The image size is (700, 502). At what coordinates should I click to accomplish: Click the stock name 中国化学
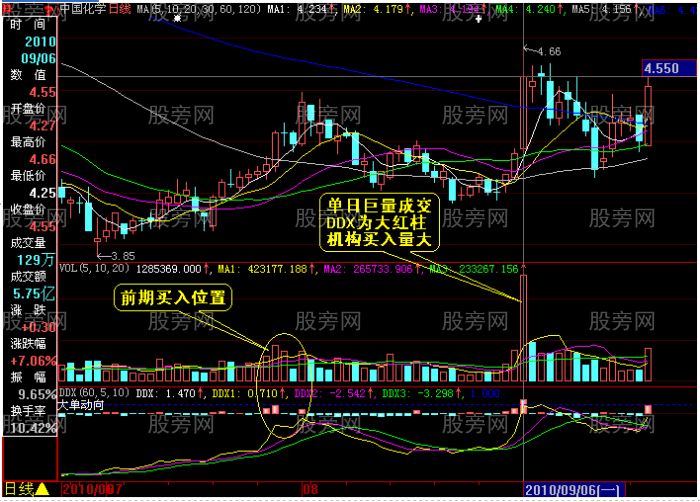(x=83, y=9)
